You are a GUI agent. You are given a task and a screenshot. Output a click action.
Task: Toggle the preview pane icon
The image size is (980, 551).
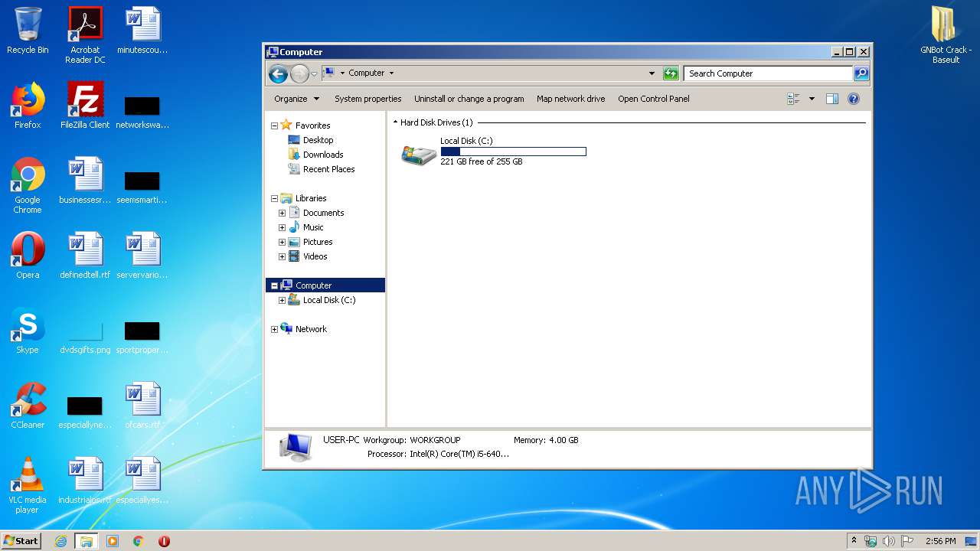tap(832, 99)
